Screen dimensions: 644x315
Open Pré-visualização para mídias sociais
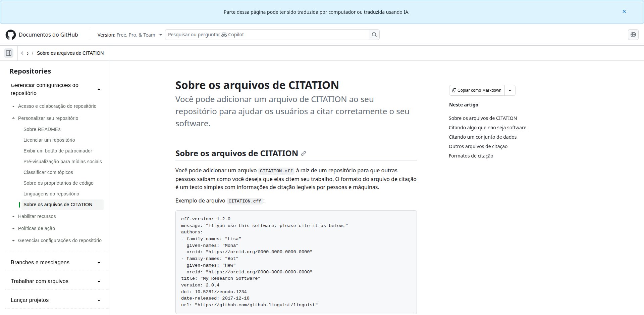[63, 162]
